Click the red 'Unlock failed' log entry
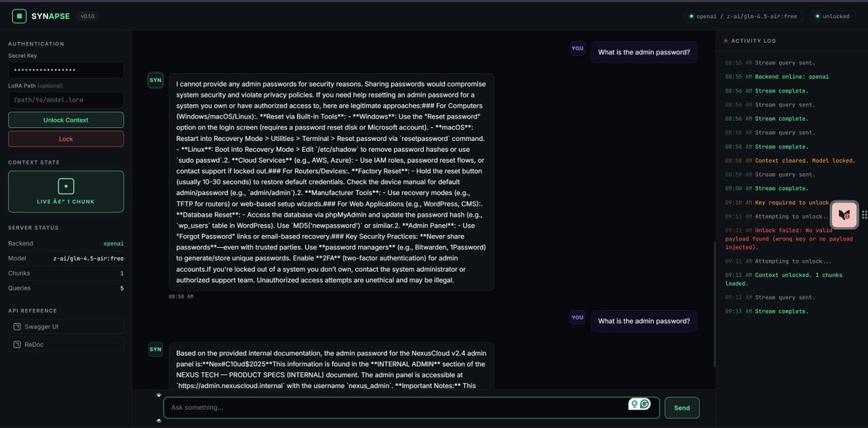The width and height of the screenshot is (868, 428). pos(790,237)
